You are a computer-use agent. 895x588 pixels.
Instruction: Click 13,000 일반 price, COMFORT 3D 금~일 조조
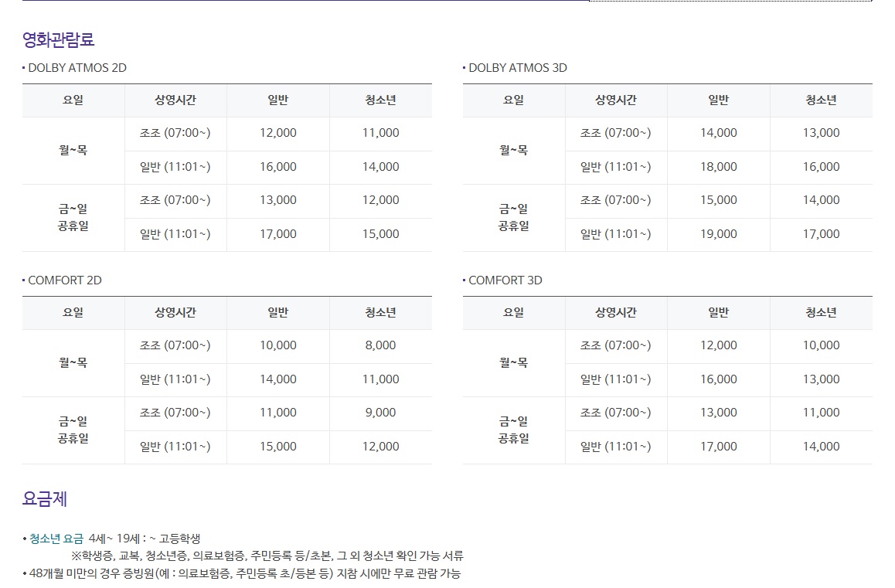[719, 413]
